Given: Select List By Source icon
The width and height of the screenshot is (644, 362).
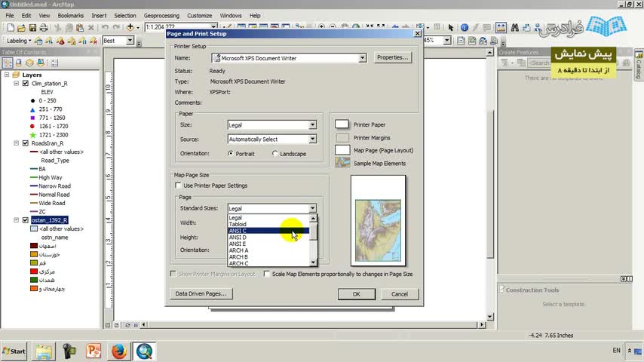Looking at the screenshot, I should (19, 63).
